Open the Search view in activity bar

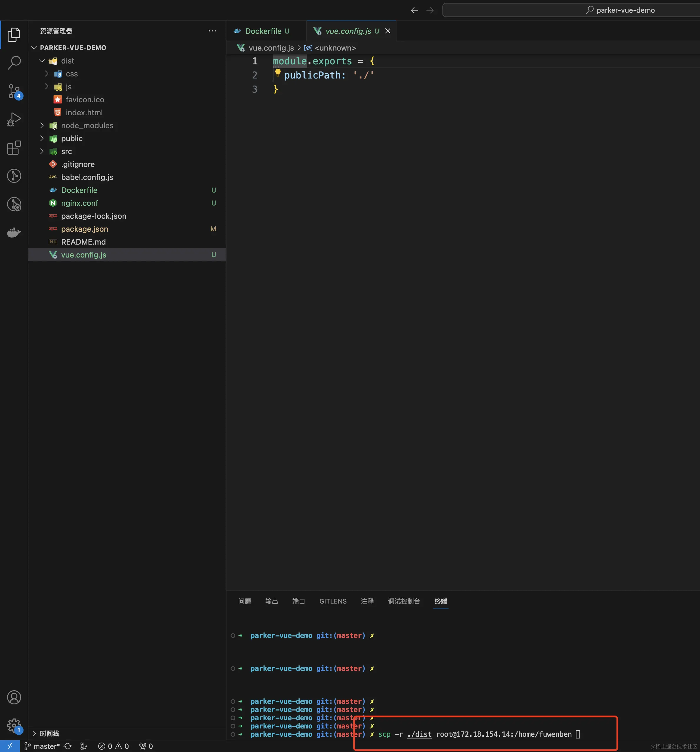point(14,62)
